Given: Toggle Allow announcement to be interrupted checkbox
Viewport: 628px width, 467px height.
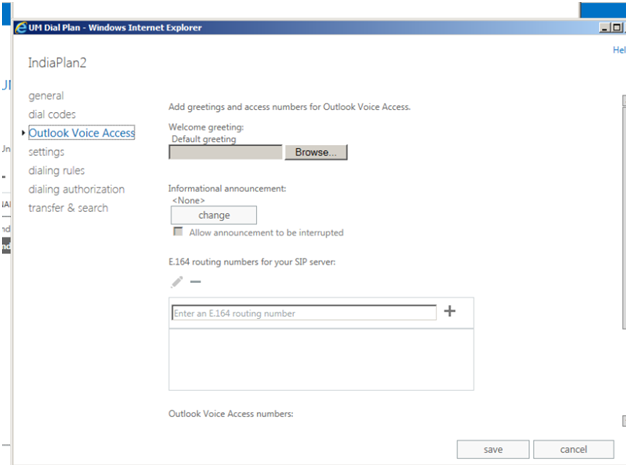Looking at the screenshot, I should tap(178, 232).
